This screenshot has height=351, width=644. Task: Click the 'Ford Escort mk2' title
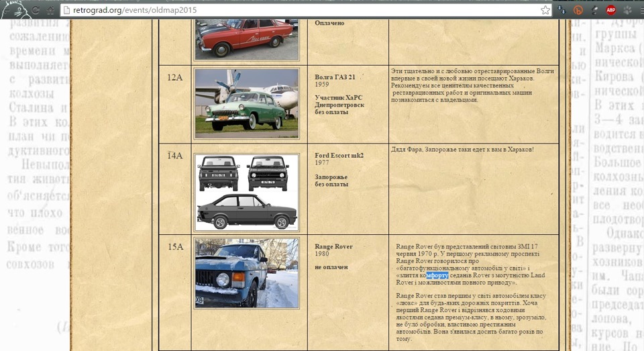click(x=339, y=155)
